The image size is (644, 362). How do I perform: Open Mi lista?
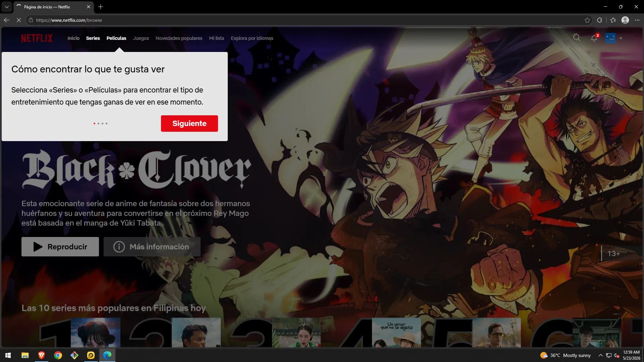coord(216,38)
